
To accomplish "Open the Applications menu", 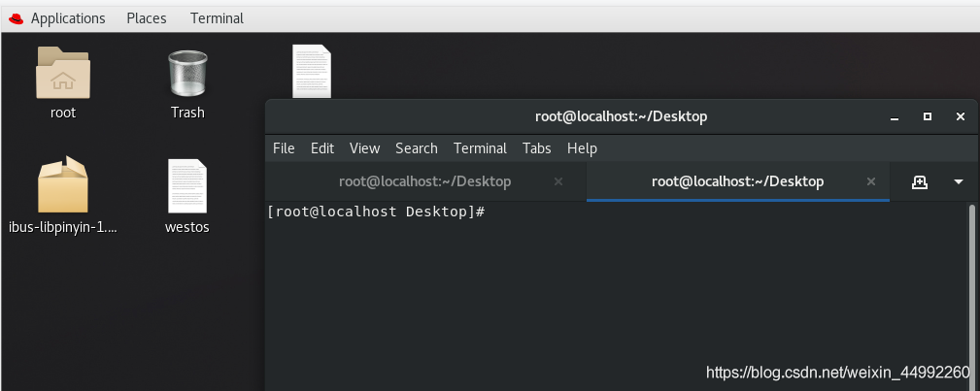I will (x=68, y=18).
